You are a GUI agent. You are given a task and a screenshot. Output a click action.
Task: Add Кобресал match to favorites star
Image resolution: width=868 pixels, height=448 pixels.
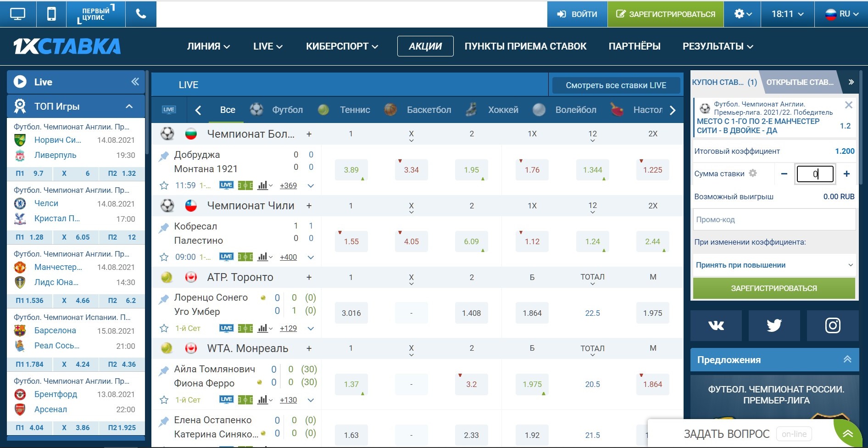pyautogui.click(x=164, y=257)
